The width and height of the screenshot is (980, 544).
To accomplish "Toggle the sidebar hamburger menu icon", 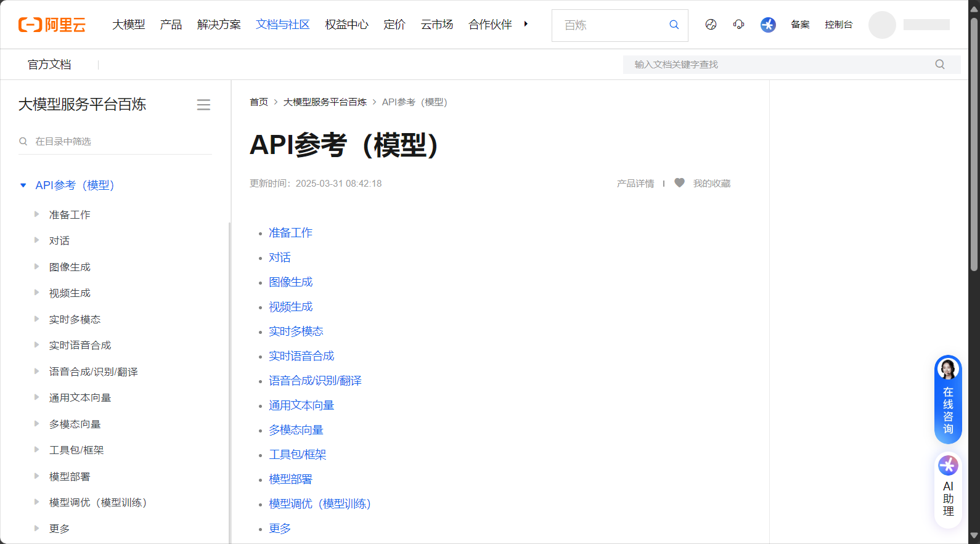I will pos(203,105).
